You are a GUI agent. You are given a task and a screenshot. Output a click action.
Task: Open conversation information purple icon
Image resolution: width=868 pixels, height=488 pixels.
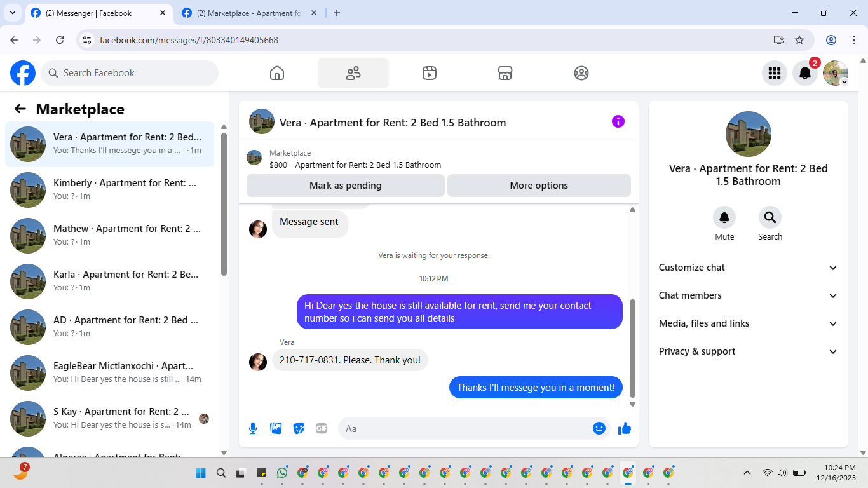pos(618,121)
